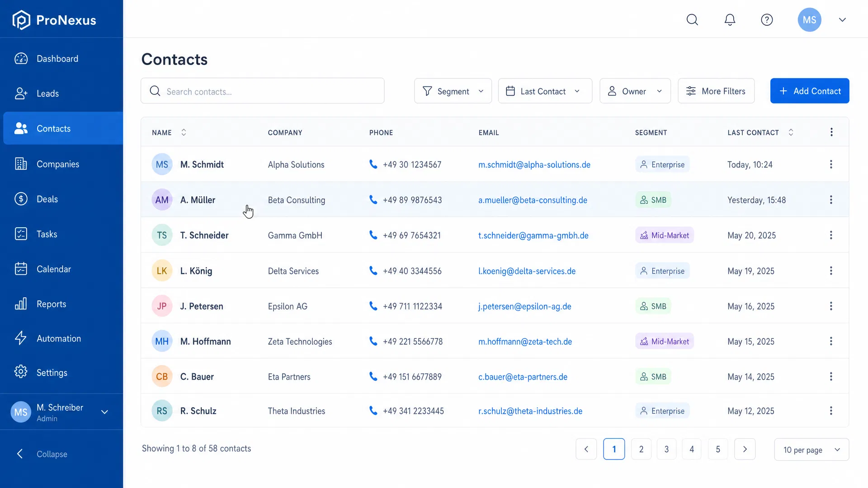Open row actions menu for C. Bauer
Image resolution: width=868 pixels, height=488 pixels.
coord(831,376)
